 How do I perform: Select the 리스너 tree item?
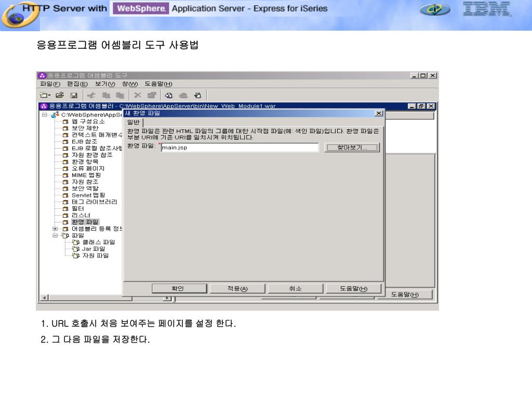(x=81, y=215)
